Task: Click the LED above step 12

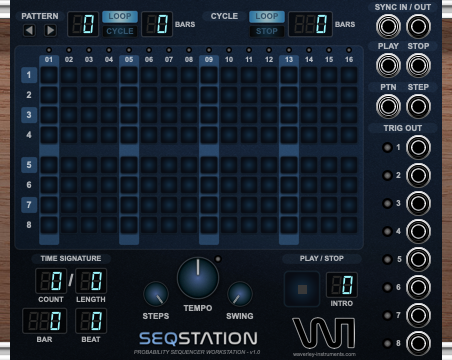Action: click(x=269, y=50)
